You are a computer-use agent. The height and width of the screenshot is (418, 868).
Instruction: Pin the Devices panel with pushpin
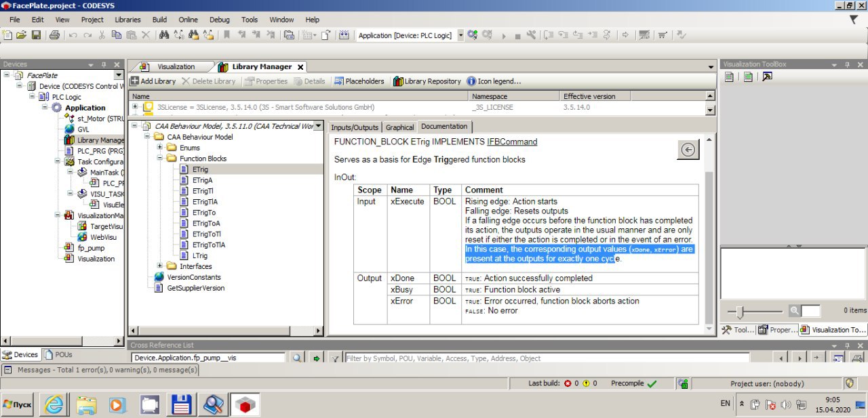coord(104,64)
